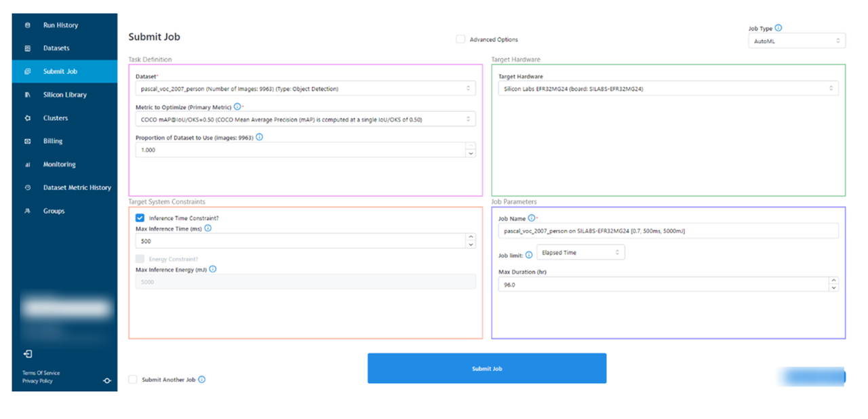The height and width of the screenshot is (419, 868).
Task: Check the Submit Another Job checkbox
Action: [132, 380]
